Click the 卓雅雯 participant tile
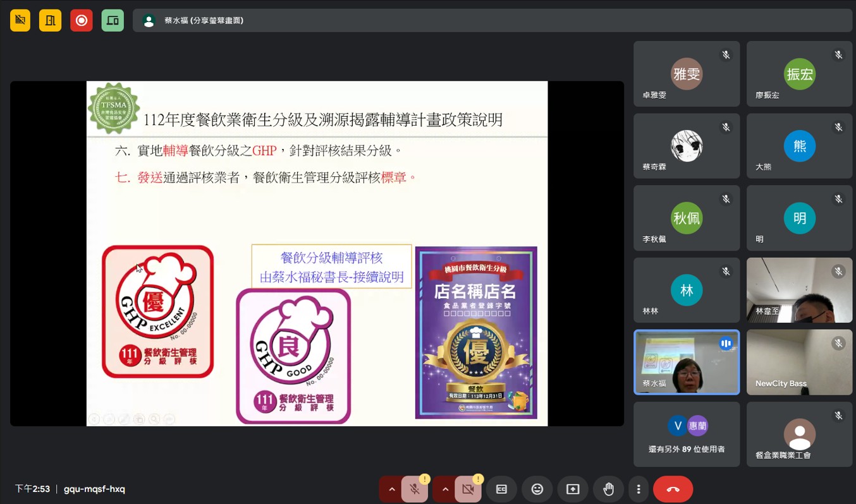 (x=687, y=74)
